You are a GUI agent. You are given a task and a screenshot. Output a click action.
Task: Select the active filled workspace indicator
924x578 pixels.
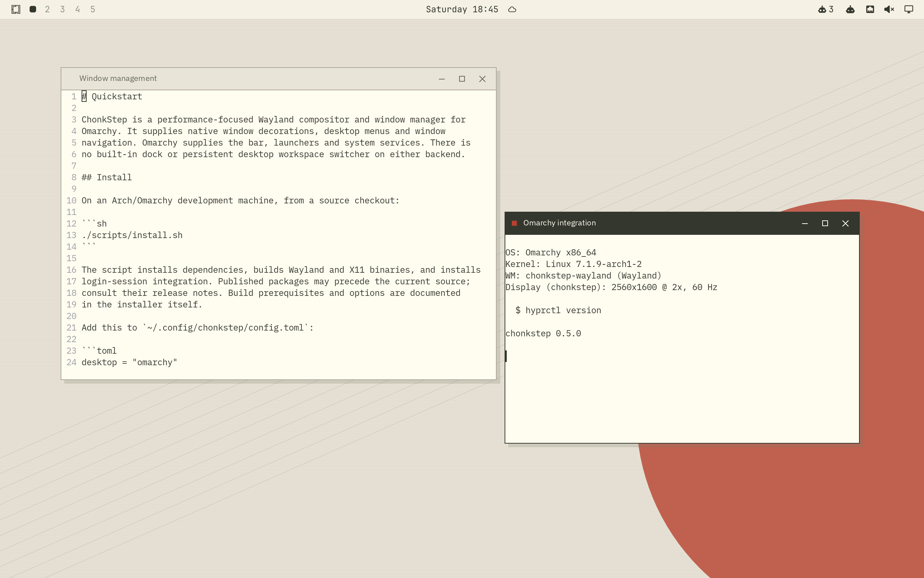click(33, 9)
